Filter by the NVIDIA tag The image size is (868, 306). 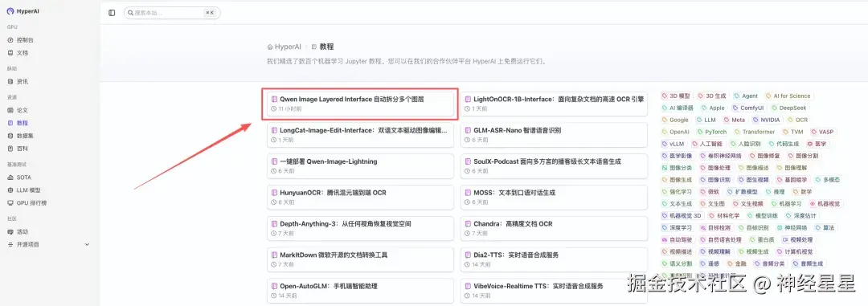[x=766, y=120]
